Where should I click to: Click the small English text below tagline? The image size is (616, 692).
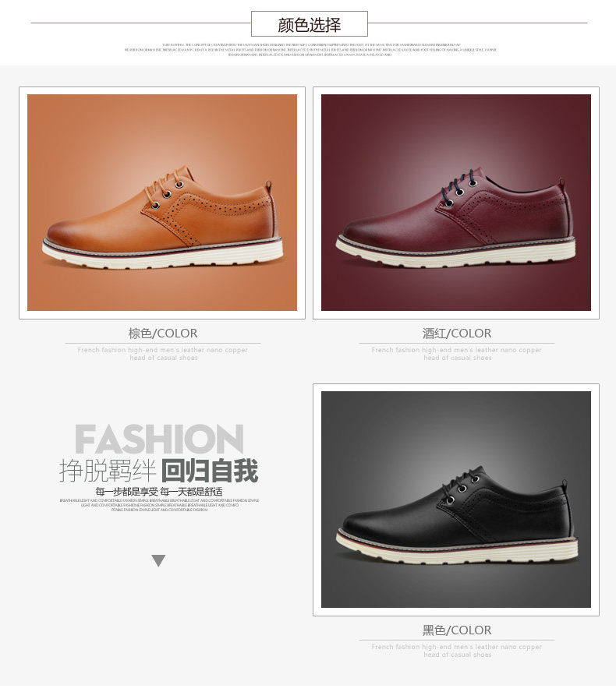coord(159,505)
